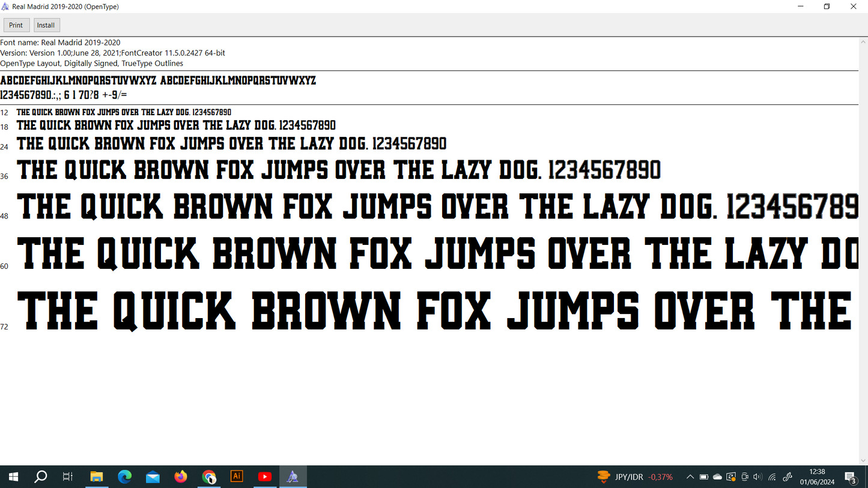Image resolution: width=868 pixels, height=488 pixels.
Task: Select the font viewer taskbar icon
Action: 293,477
